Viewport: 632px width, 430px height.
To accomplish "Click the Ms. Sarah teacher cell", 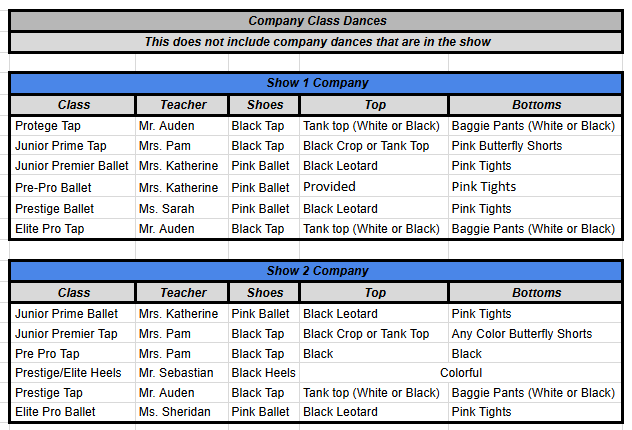I will [181, 209].
